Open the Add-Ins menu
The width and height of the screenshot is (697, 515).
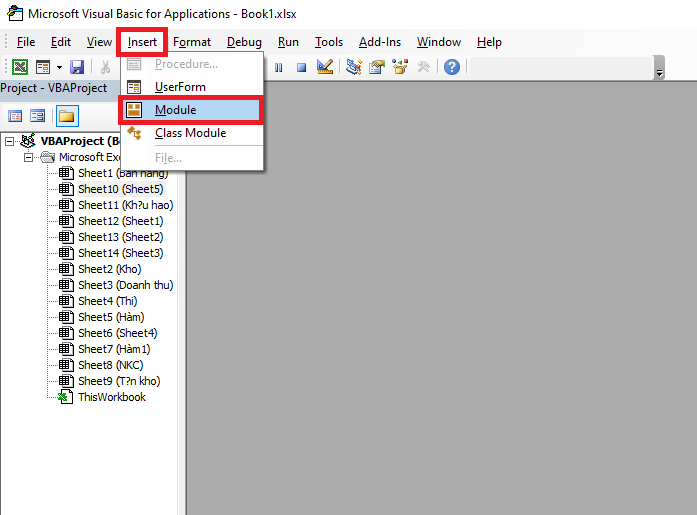[380, 42]
